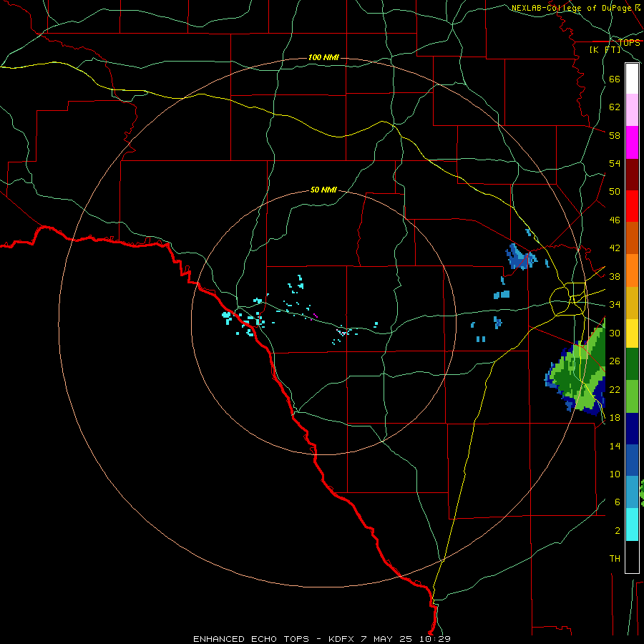Viewport: 644px width, 644px height.
Task: Select the medium blue 18 kft legend swatch
Action: [x=632, y=460]
